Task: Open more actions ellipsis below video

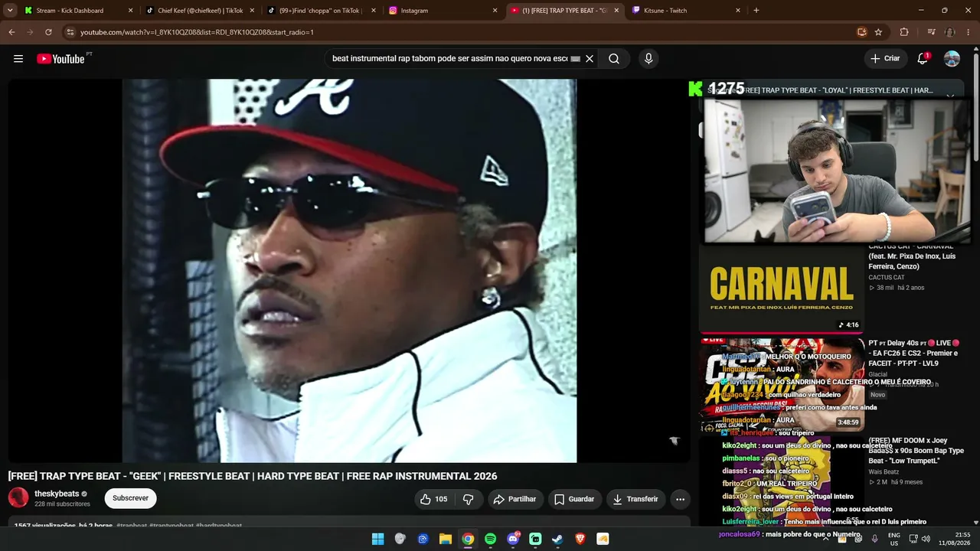Action: (680, 499)
